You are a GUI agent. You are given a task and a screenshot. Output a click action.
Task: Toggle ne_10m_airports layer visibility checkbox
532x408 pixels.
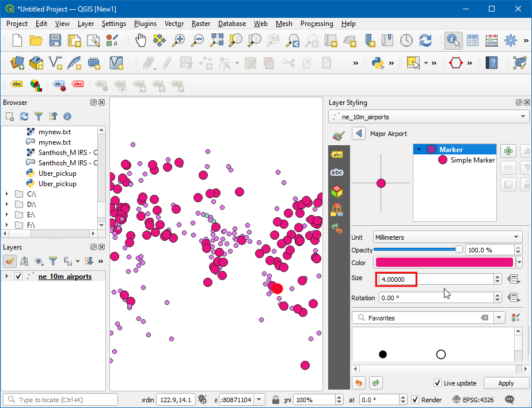tap(18, 277)
